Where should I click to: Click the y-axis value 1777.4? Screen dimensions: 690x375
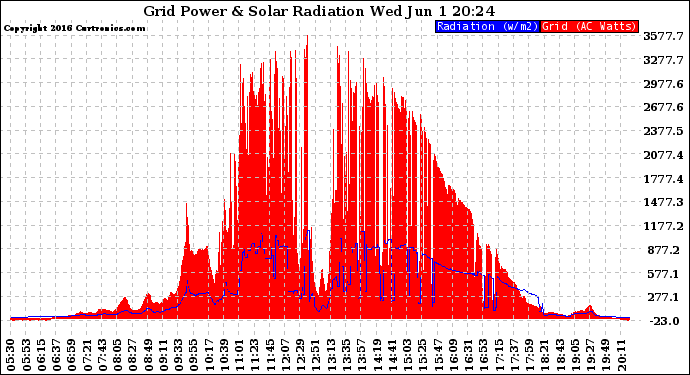663,179
